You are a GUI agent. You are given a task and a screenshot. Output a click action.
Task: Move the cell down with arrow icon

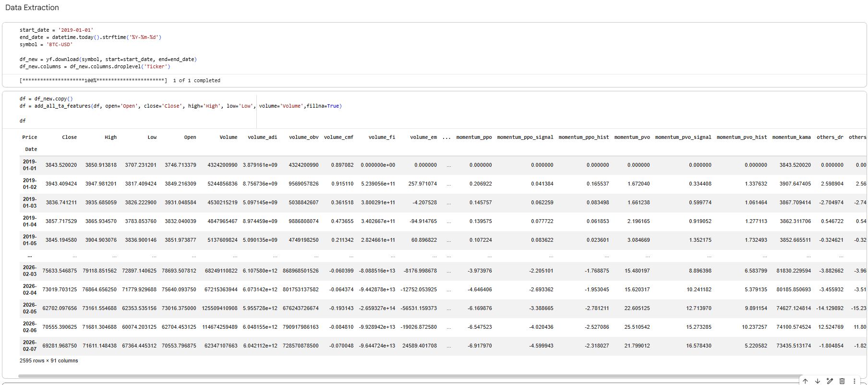coord(817,381)
